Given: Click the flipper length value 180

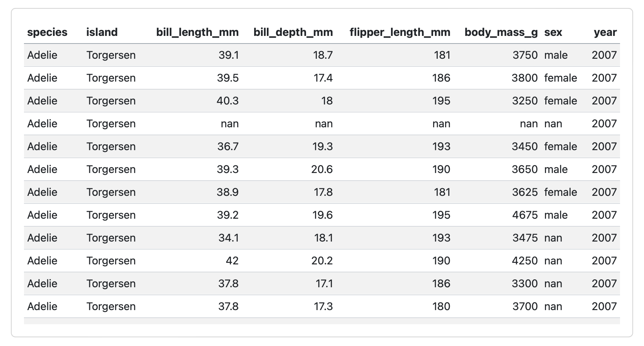Looking at the screenshot, I should pyautogui.click(x=441, y=306).
